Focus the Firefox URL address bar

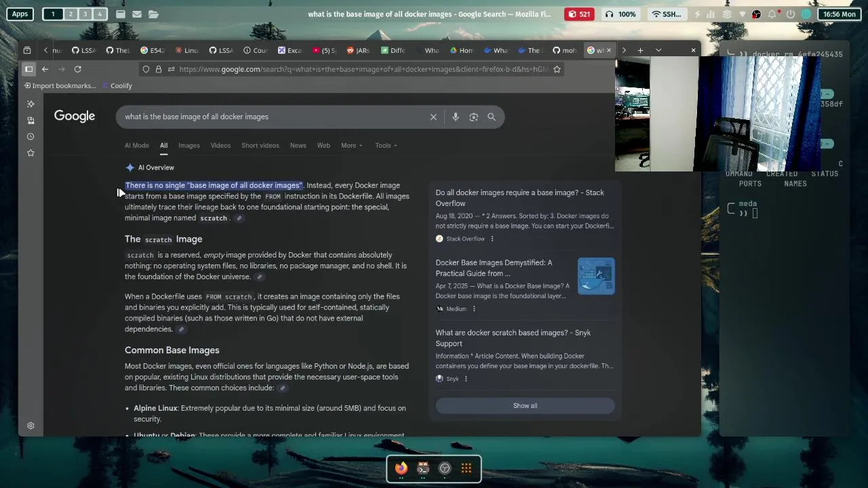coord(363,69)
